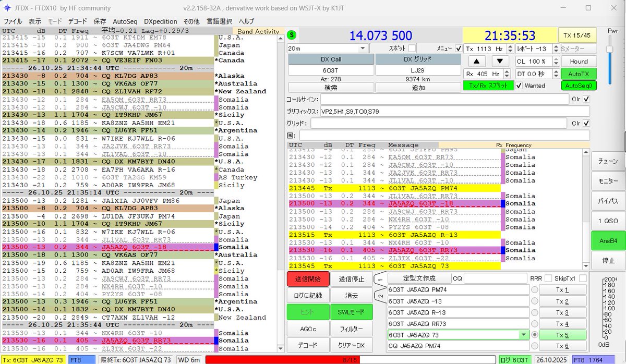
Task: Click the ログに記録 button
Action: pyautogui.click(x=308, y=296)
